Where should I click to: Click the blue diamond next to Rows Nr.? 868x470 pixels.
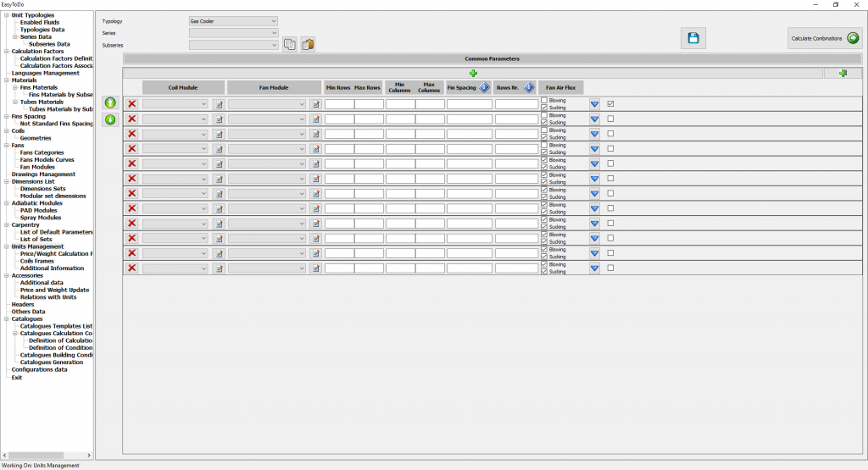[x=528, y=87]
